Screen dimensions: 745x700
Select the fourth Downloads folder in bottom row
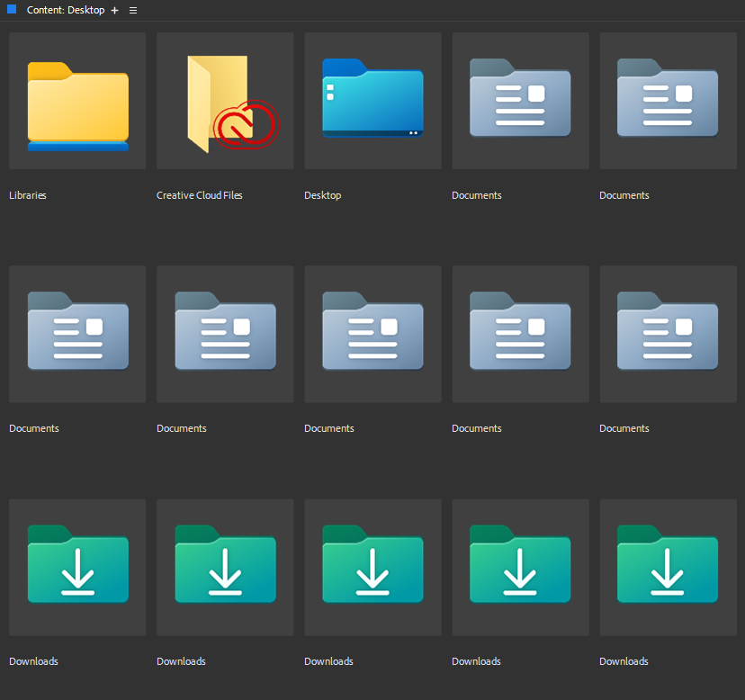pos(519,567)
